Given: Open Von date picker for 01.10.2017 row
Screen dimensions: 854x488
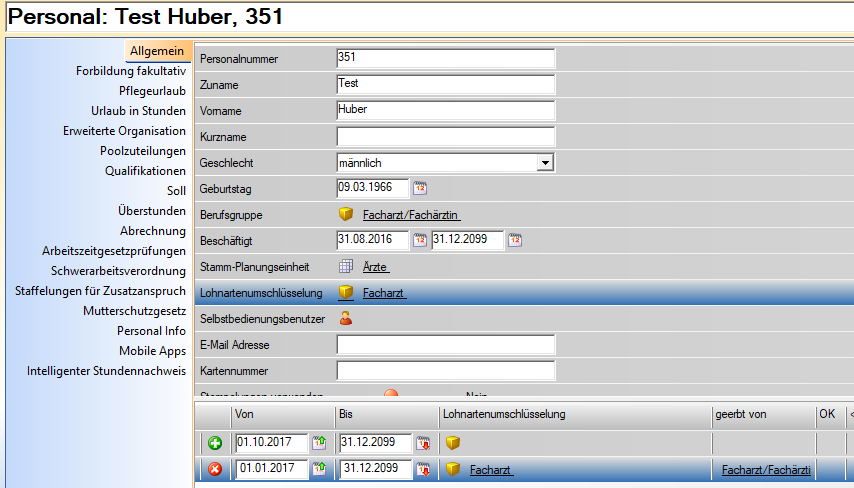Looking at the screenshot, I should click(320, 443).
